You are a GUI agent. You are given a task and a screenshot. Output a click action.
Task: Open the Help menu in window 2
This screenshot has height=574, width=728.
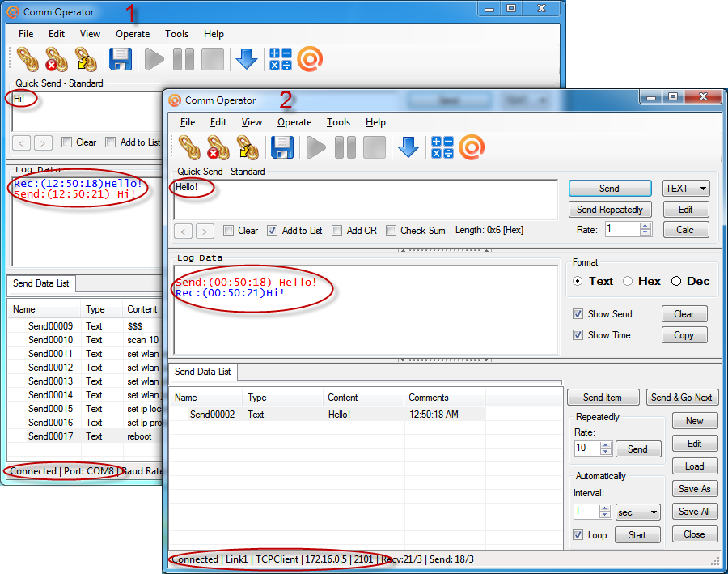click(375, 122)
